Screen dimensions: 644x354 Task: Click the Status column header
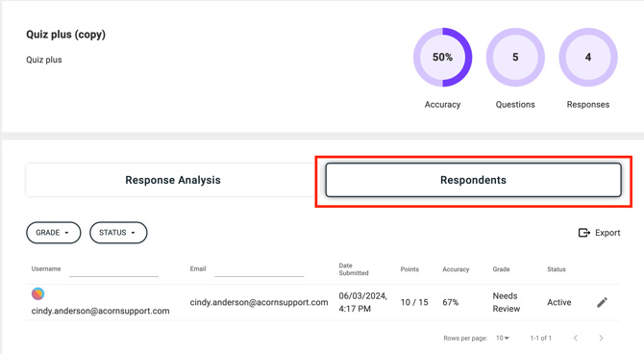tap(557, 269)
